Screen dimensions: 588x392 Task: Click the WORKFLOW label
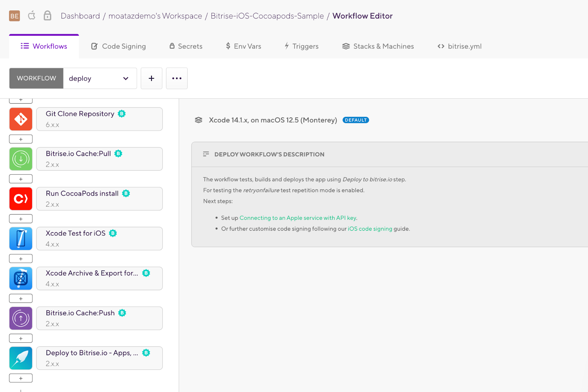coord(36,78)
